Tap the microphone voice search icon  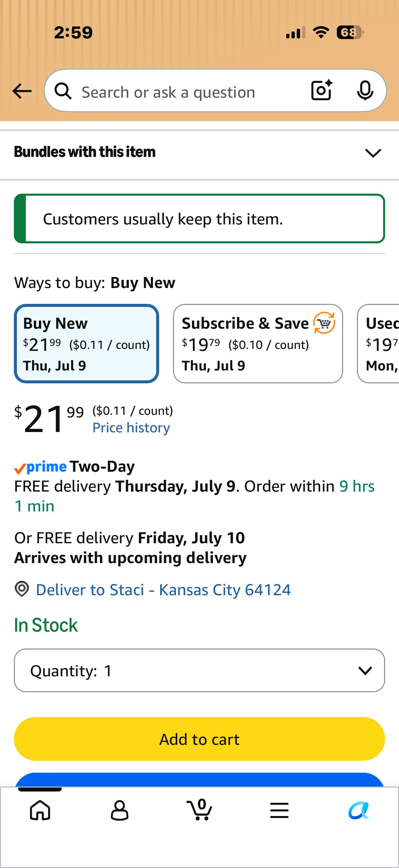pyautogui.click(x=365, y=91)
